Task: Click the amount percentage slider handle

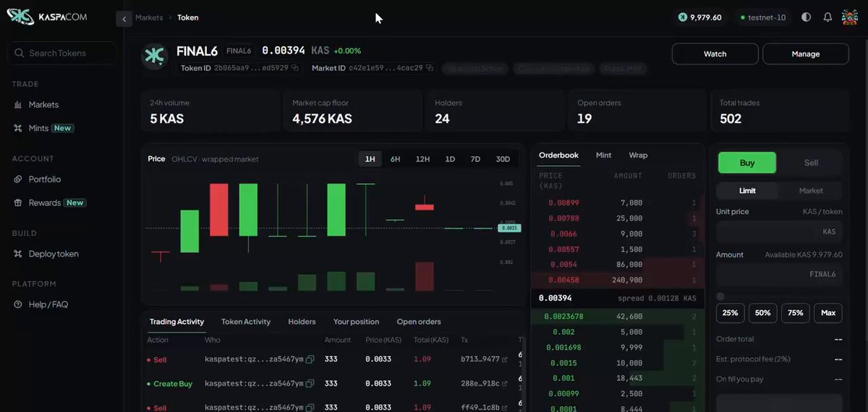Action: click(720, 296)
